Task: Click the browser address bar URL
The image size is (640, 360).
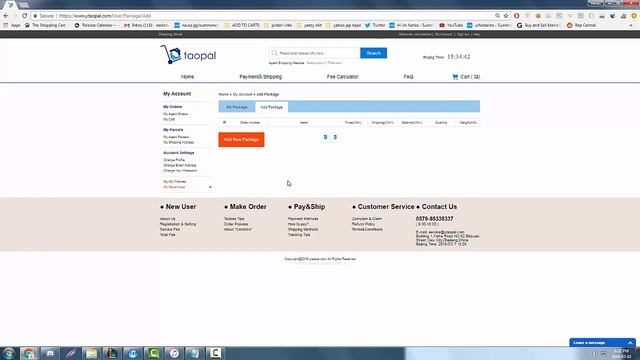Action: pyautogui.click(x=105, y=16)
